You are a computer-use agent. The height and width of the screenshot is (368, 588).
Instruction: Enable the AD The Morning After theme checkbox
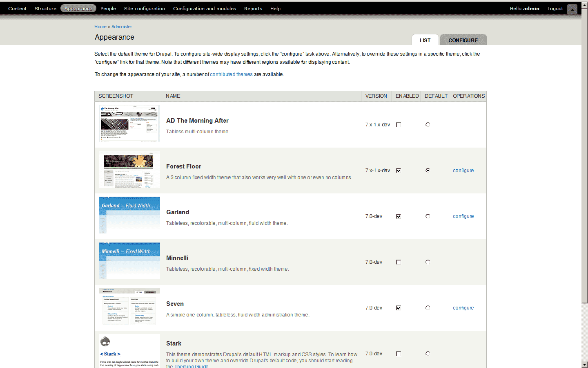(x=399, y=125)
